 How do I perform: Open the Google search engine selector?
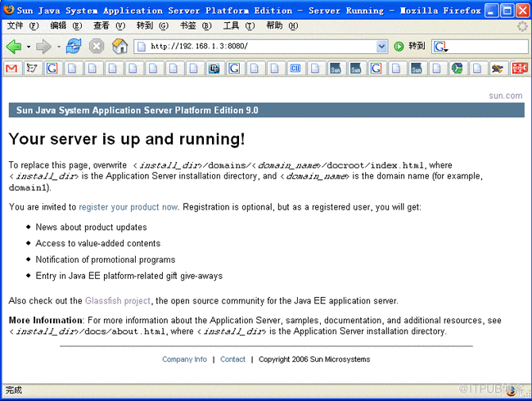[440, 47]
